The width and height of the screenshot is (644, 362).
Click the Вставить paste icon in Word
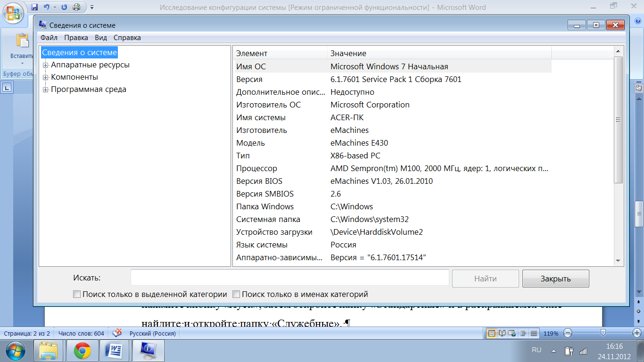pos(22,41)
